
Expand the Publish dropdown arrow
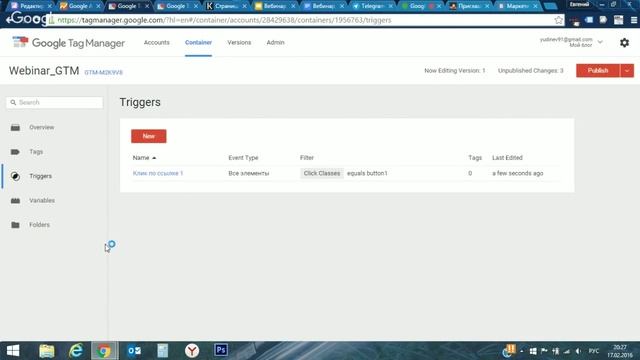(x=627, y=71)
